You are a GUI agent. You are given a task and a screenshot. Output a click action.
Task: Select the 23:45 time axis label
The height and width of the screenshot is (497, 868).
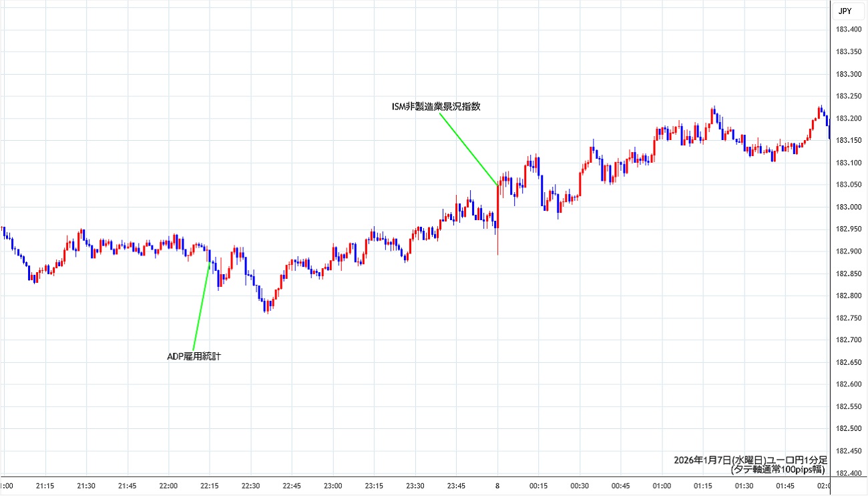[x=457, y=486]
